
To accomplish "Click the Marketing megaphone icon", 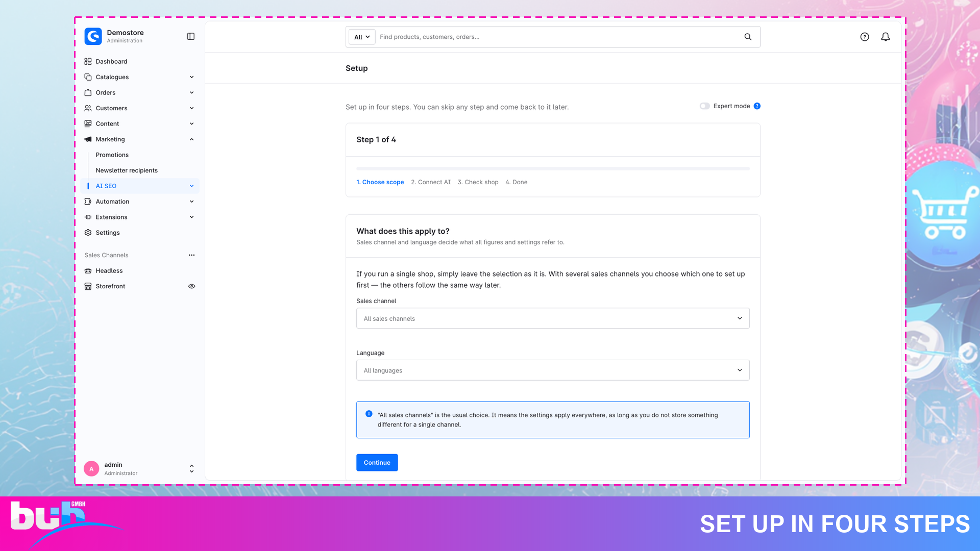I will click(x=88, y=139).
